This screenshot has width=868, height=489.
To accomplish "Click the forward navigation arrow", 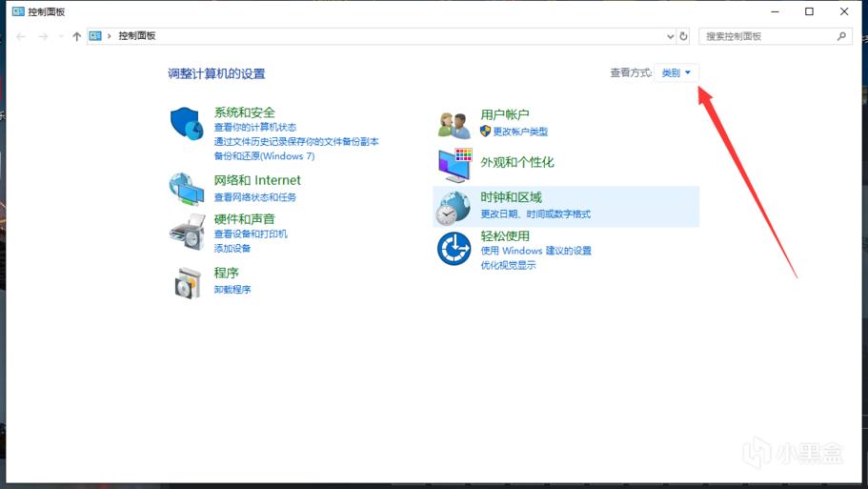I will click(43, 36).
